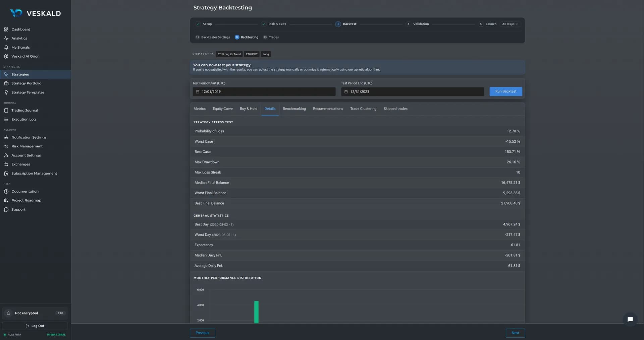Click the Strategy Templates lightbulb icon
The image size is (644, 340).
[6, 92]
